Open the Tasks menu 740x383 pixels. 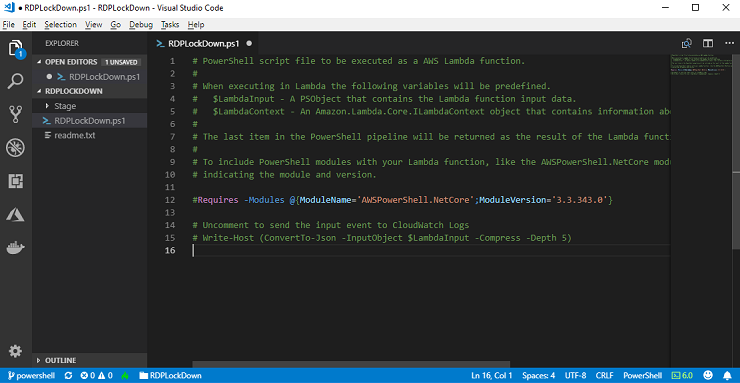170,25
